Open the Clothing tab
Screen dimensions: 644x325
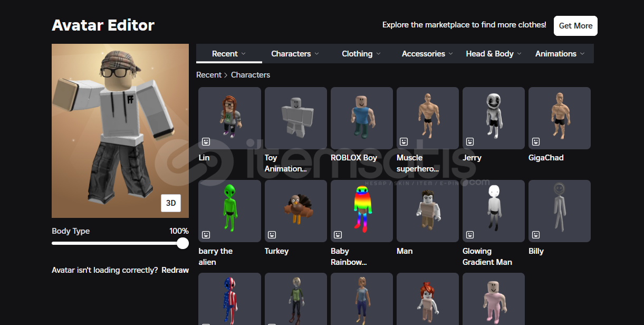pos(361,53)
